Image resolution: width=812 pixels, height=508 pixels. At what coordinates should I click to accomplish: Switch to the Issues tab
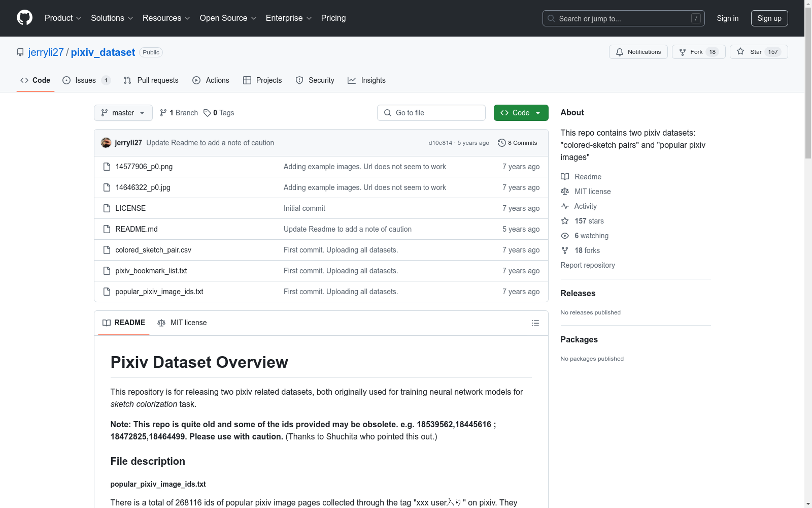tap(86, 80)
